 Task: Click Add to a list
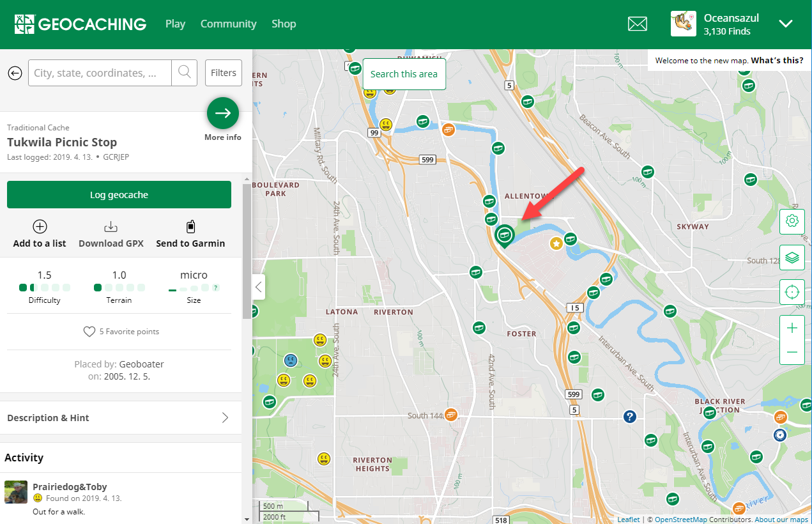[40, 235]
